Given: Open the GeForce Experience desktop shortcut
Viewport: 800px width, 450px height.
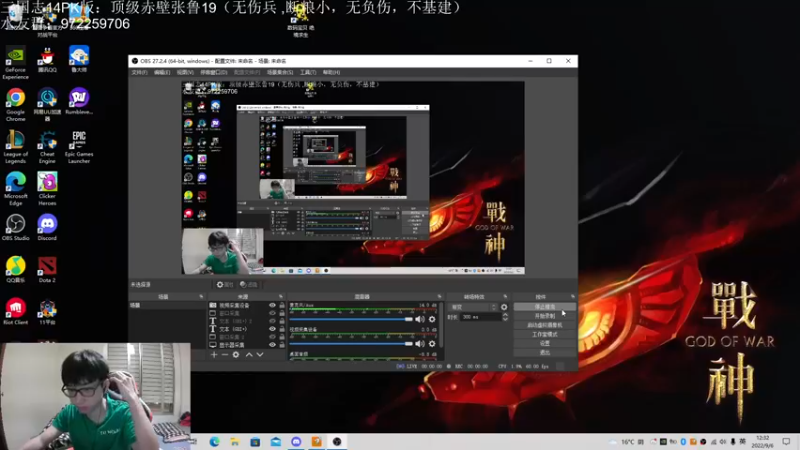Looking at the screenshot, I should coord(15,62).
